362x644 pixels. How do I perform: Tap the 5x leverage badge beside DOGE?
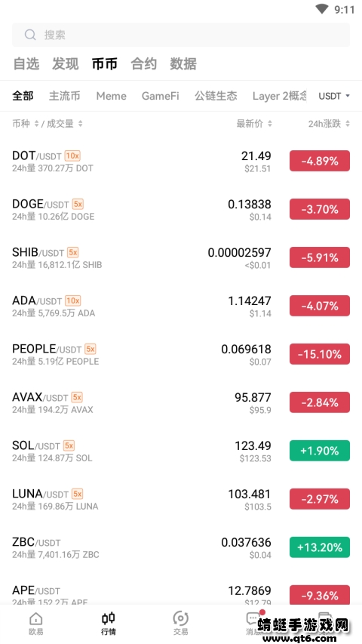click(x=78, y=204)
